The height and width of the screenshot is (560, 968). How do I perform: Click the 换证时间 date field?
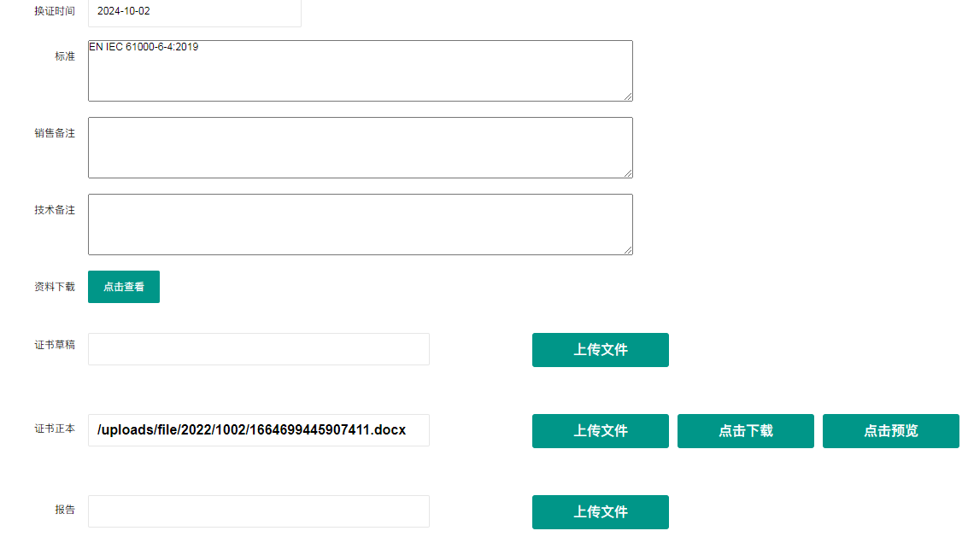(194, 12)
